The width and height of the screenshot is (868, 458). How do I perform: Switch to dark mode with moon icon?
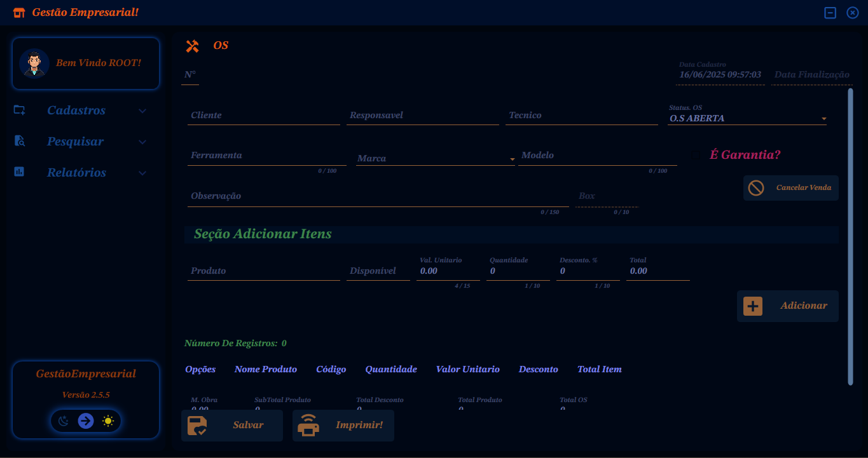click(64, 421)
